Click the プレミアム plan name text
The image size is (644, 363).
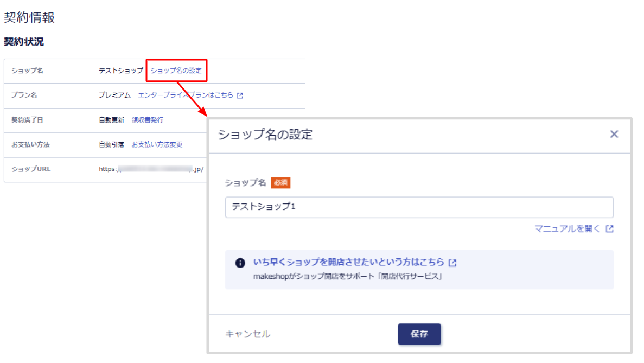coord(114,95)
